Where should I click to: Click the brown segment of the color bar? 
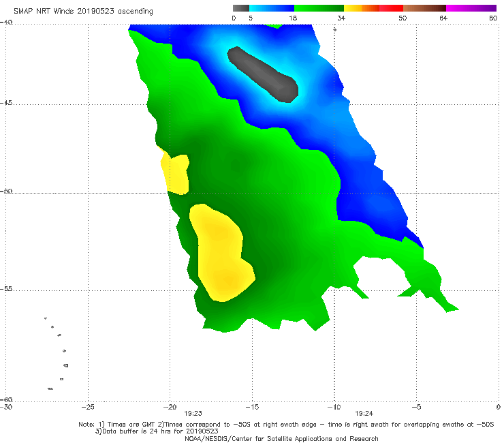pyautogui.click(x=424, y=8)
